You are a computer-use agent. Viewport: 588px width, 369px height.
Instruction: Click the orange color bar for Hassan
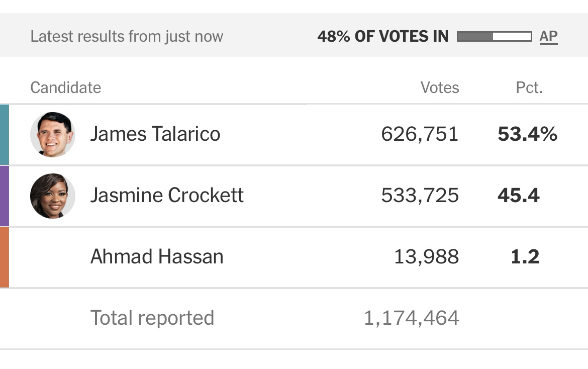[5, 257]
